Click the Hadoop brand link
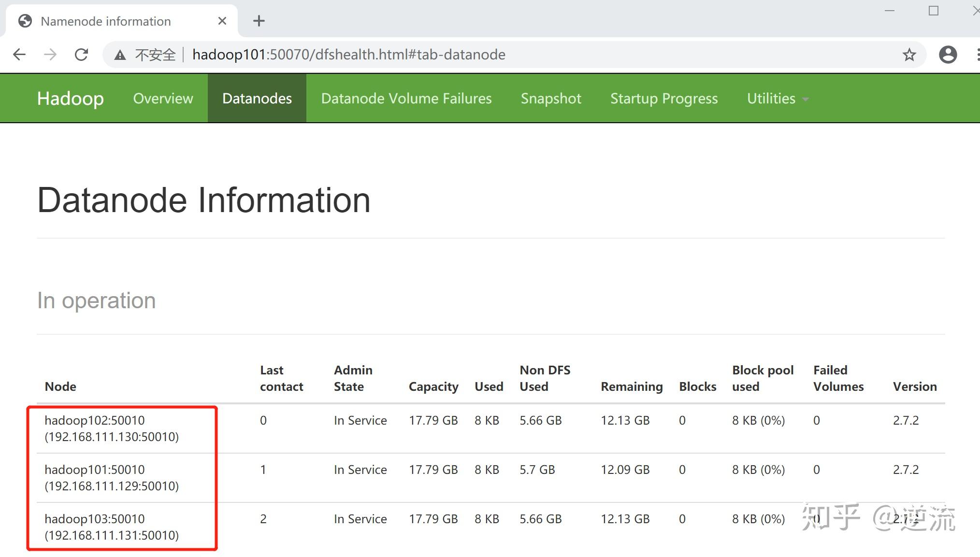The height and width of the screenshot is (557, 980). click(71, 99)
